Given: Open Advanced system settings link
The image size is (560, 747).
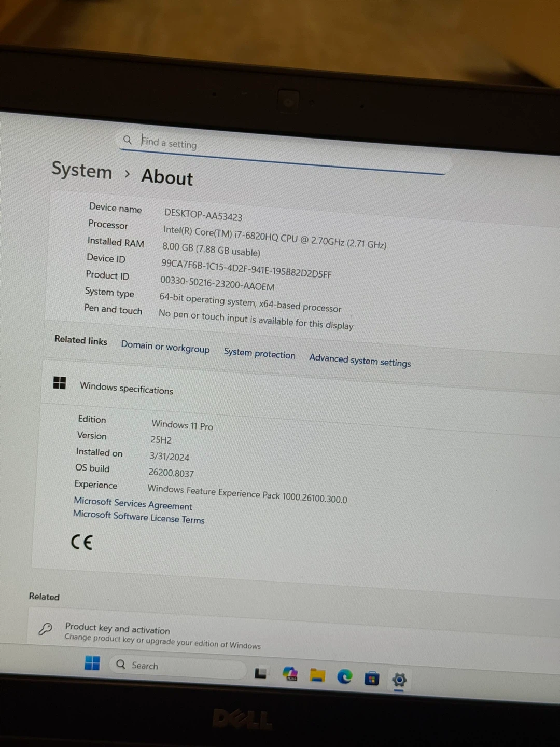Looking at the screenshot, I should tap(360, 361).
